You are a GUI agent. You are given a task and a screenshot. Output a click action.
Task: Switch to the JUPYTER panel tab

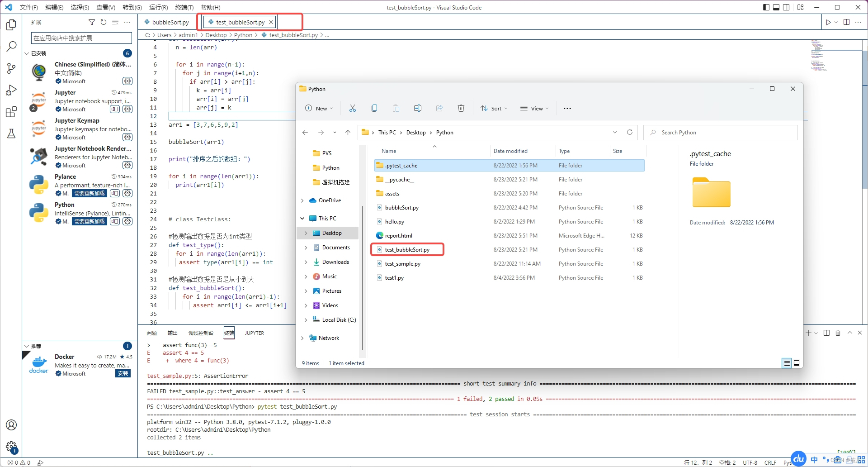click(x=255, y=333)
